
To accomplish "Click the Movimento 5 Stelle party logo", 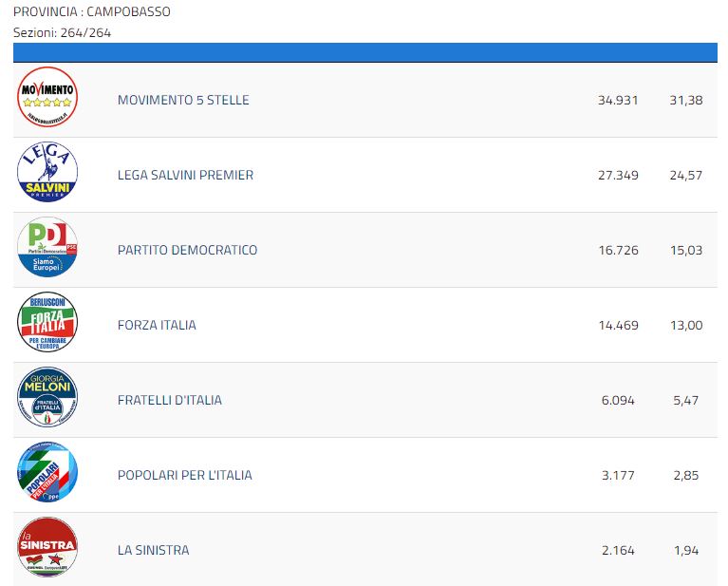I will click(x=47, y=97).
